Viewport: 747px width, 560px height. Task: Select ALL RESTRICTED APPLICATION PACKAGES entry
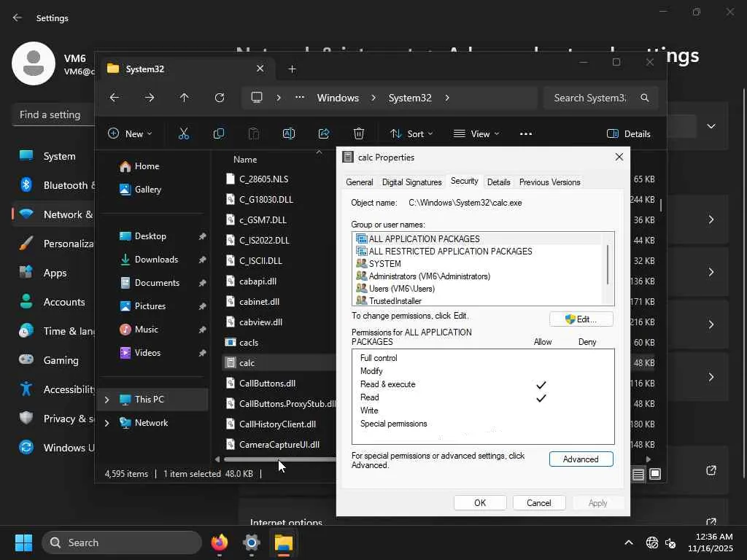pos(450,252)
